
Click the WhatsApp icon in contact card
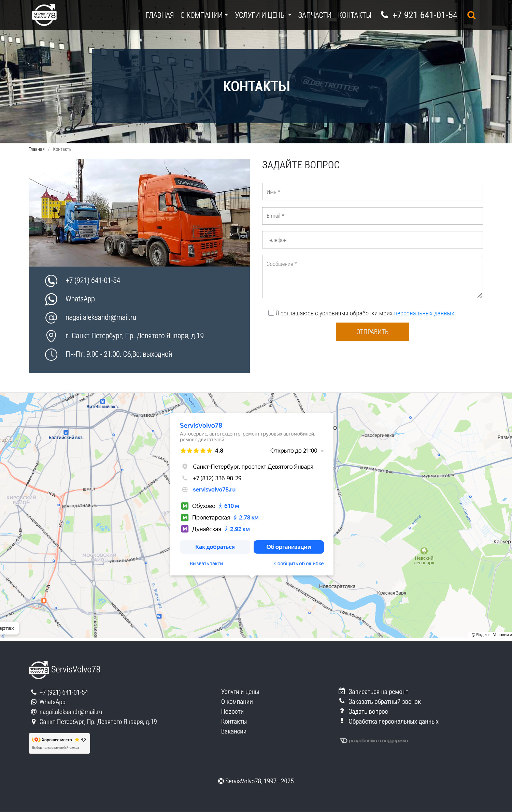tap(51, 299)
